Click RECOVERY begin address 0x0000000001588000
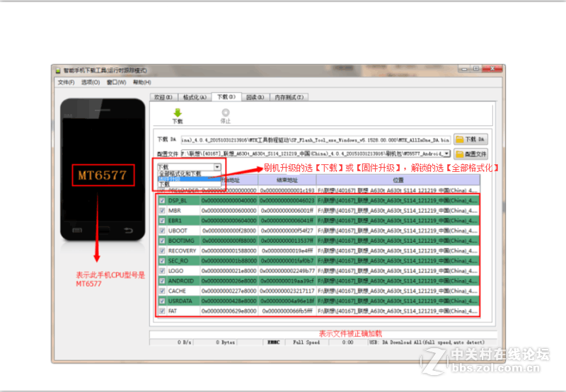The image size is (566, 392). (229, 251)
